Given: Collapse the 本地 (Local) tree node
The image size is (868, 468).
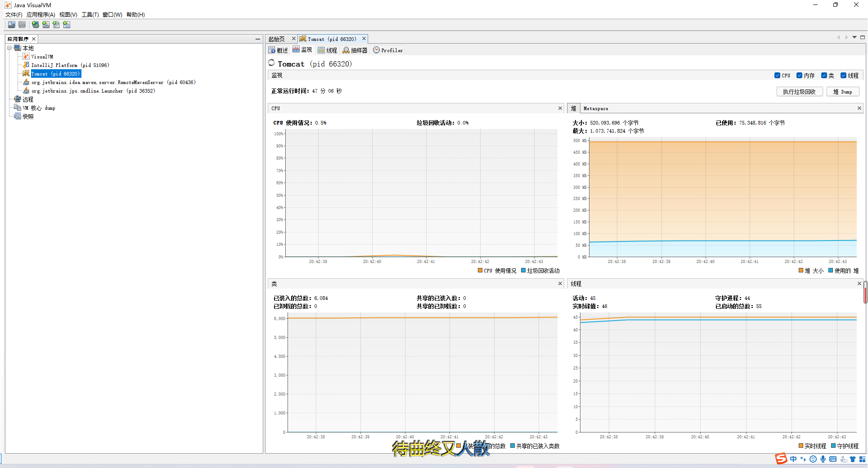Looking at the screenshot, I should click(9, 48).
